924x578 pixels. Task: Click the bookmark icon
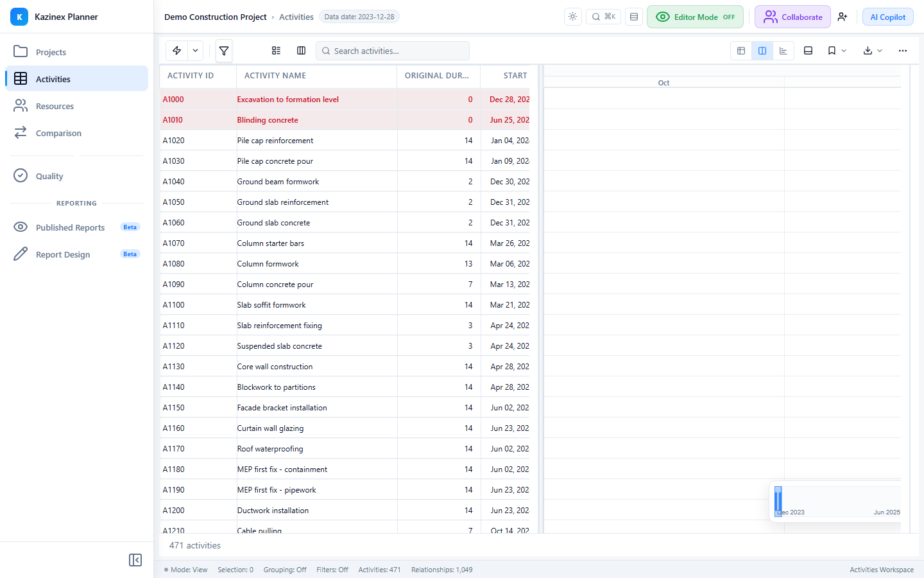coord(832,51)
